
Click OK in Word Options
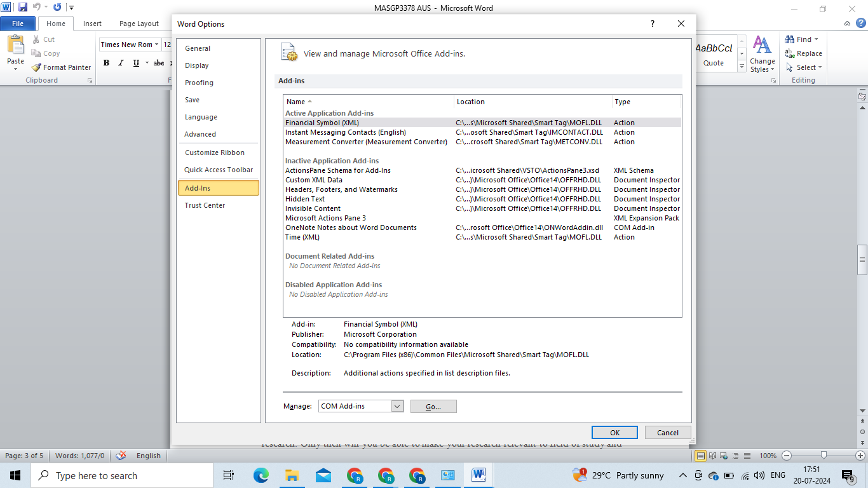[614, 432]
